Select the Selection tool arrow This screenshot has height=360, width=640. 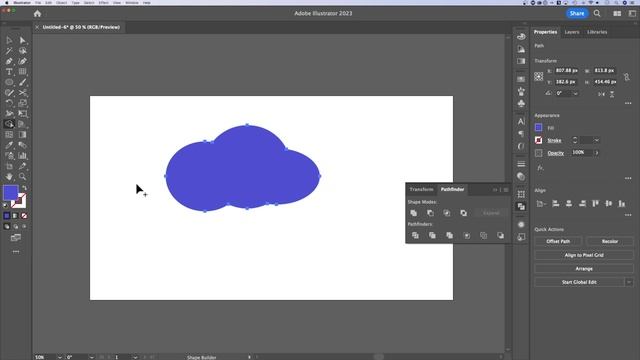tap(9, 40)
